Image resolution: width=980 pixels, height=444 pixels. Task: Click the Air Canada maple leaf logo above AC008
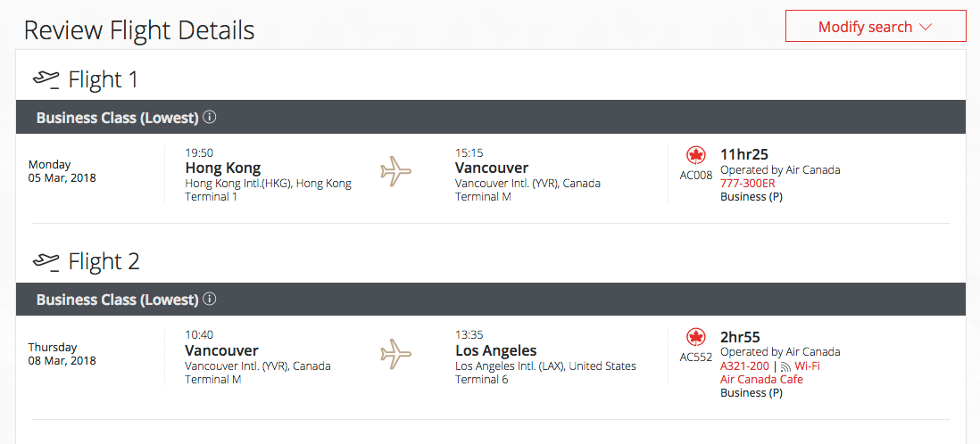(x=695, y=155)
